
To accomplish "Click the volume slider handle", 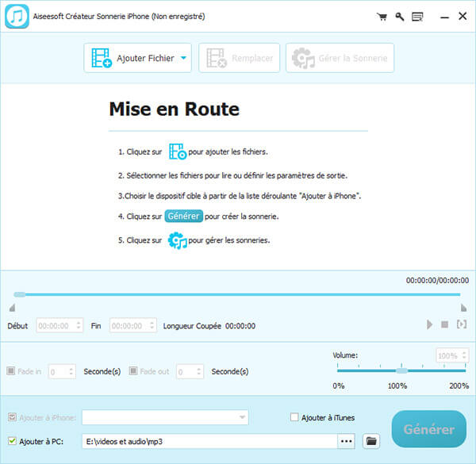I will (x=402, y=370).
